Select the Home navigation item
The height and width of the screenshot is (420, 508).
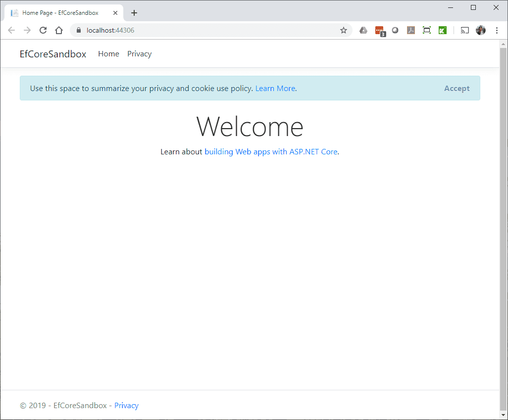coord(108,54)
